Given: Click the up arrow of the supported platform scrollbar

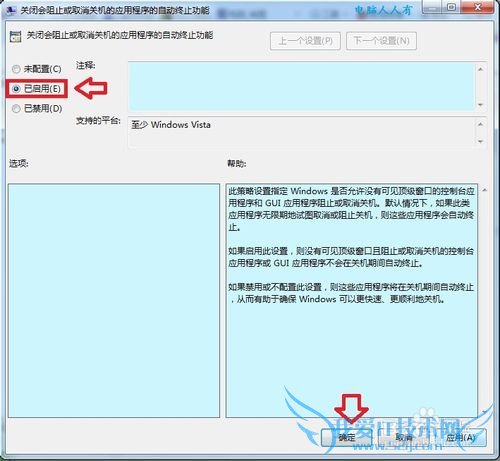Looking at the screenshot, I should coord(480,124).
